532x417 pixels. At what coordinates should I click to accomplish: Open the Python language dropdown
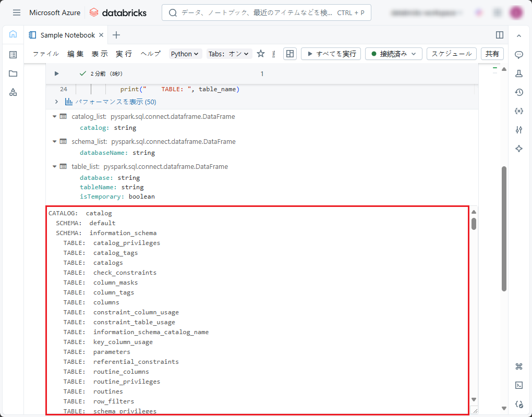[x=185, y=54]
